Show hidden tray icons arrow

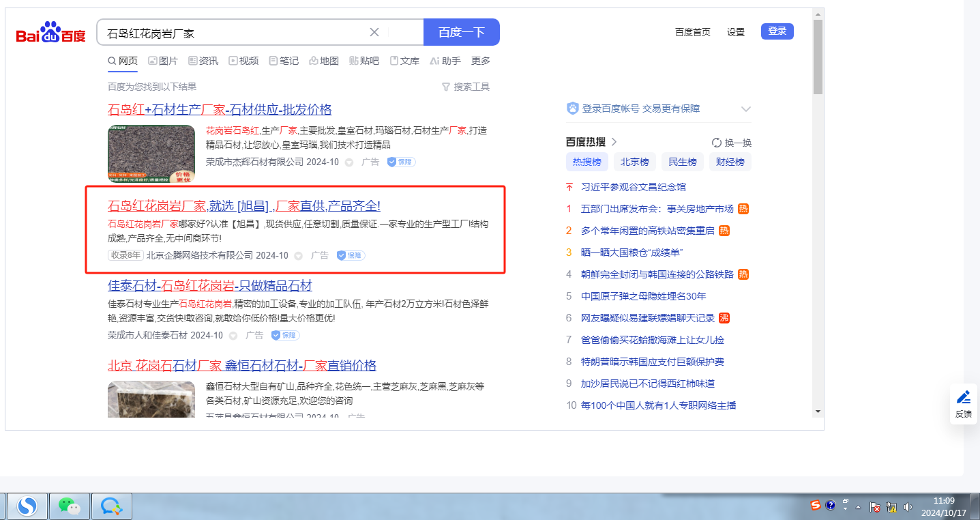click(x=859, y=507)
